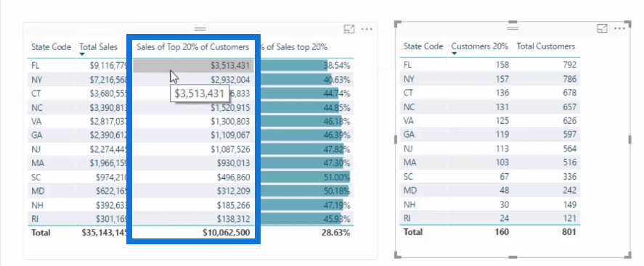644x266 pixels.
Task: Select 158 customers cell for FL
Action: (502, 65)
